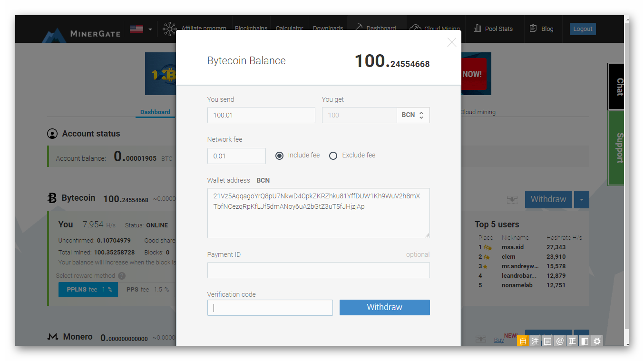The height and width of the screenshot is (361, 644).
Task: Click the Cloud Mining cloud icon
Action: coord(415,29)
